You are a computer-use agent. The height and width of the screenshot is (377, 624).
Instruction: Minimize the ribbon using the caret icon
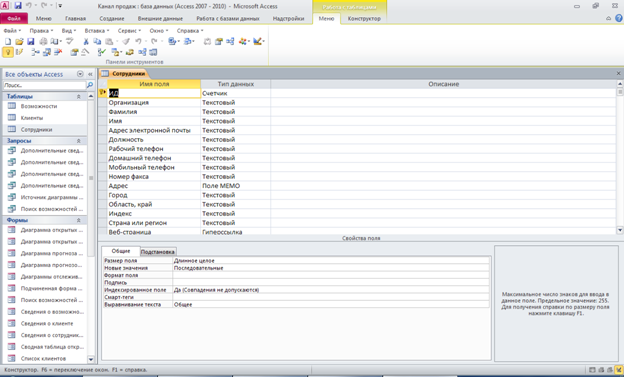(608, 18)
